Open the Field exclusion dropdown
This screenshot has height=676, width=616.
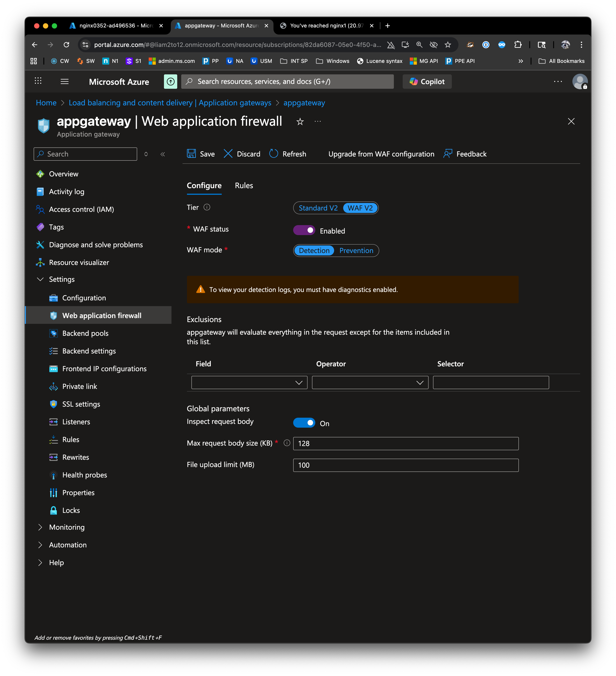(249, 382)
